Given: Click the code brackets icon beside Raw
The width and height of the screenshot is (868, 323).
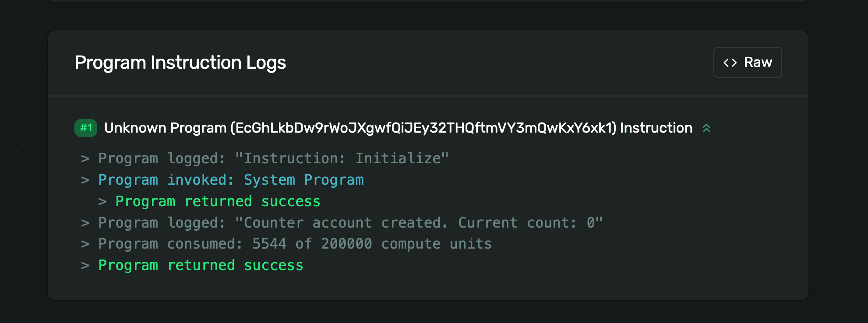Looking at the screenshot, I should [730, 62].
